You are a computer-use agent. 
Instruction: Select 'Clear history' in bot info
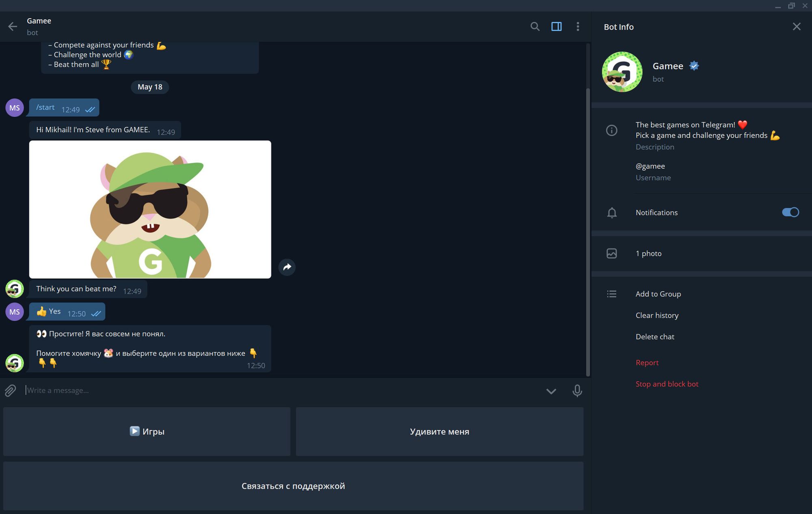pyautogui.click(x=657, y=315)
